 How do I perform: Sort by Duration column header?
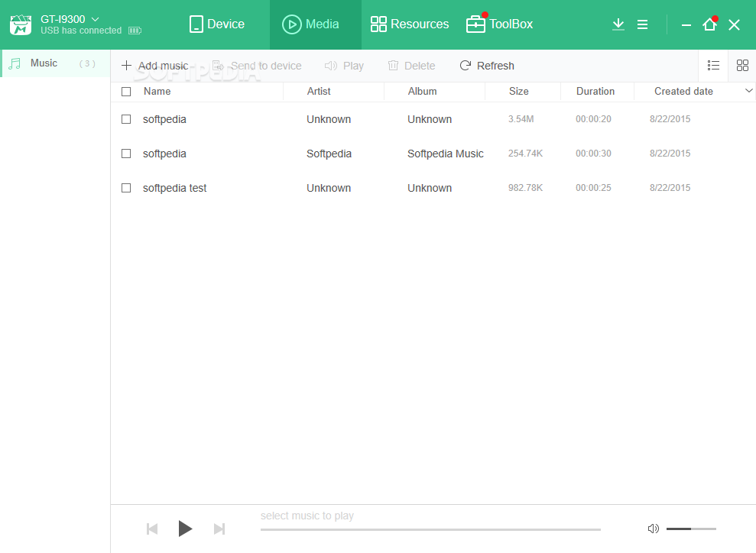pyautogui.click(x=595, y=91)
